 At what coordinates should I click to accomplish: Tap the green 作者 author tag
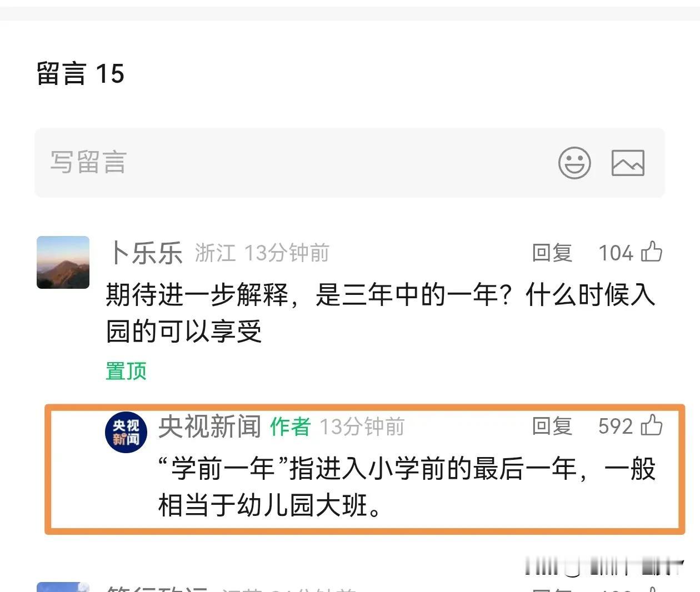pos(290,427)
